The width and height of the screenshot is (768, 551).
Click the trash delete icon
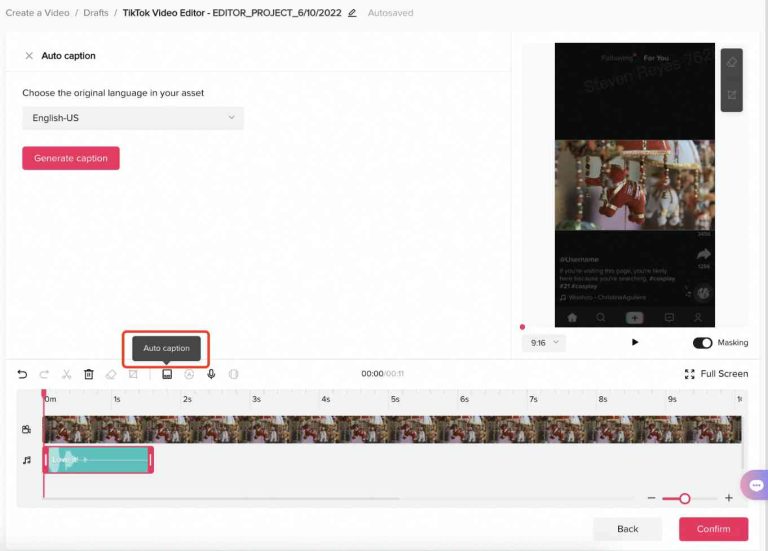(x=89, y=374)
